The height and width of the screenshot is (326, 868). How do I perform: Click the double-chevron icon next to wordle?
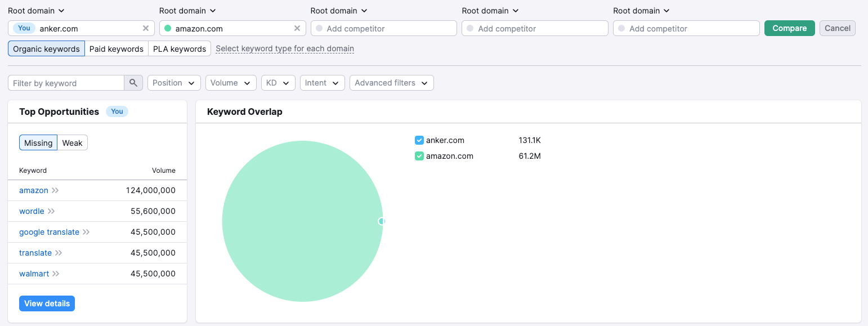[51, 211]
